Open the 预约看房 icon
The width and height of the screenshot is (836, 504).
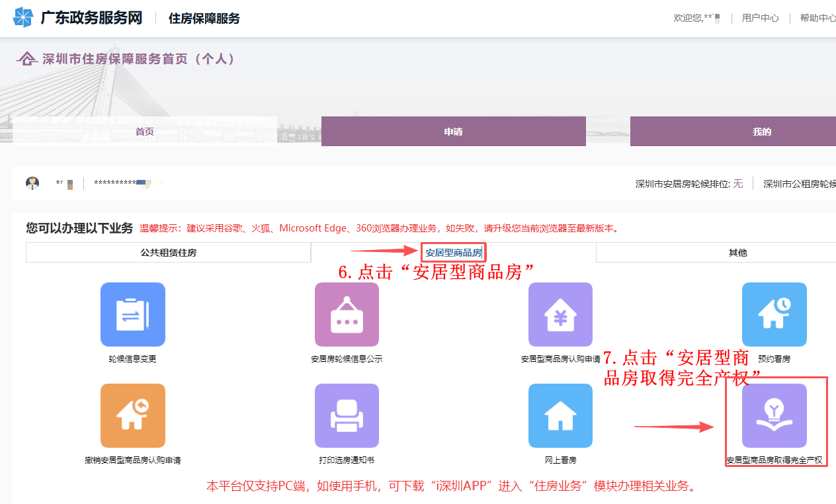[774, 315]
